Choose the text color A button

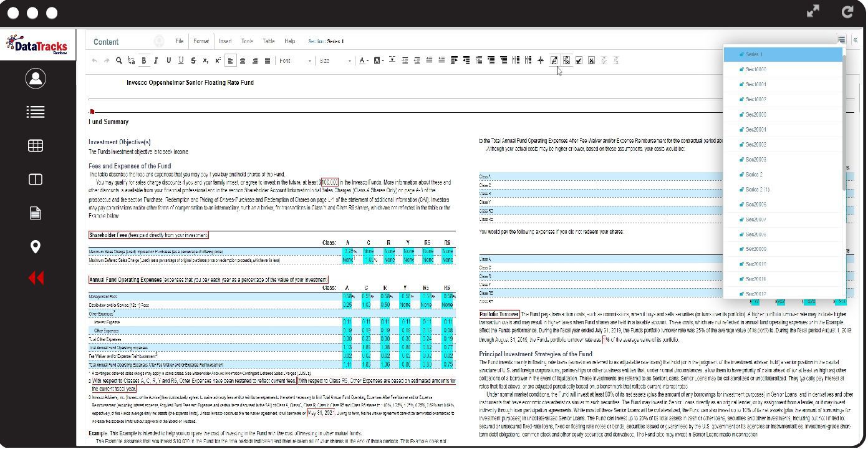click(362, 60)
